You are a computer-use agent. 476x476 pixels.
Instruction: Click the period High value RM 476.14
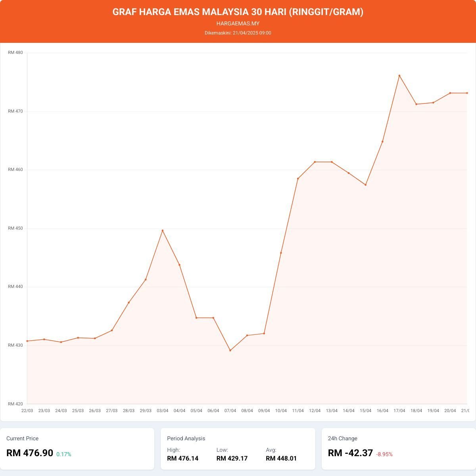point(182,459)
